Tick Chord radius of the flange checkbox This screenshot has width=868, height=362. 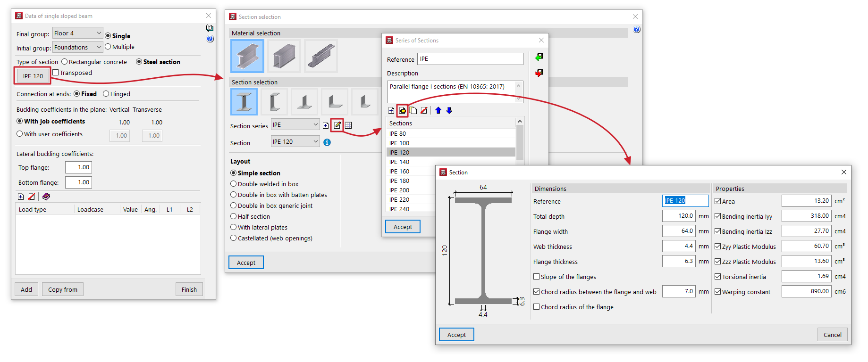click(537, 307)
